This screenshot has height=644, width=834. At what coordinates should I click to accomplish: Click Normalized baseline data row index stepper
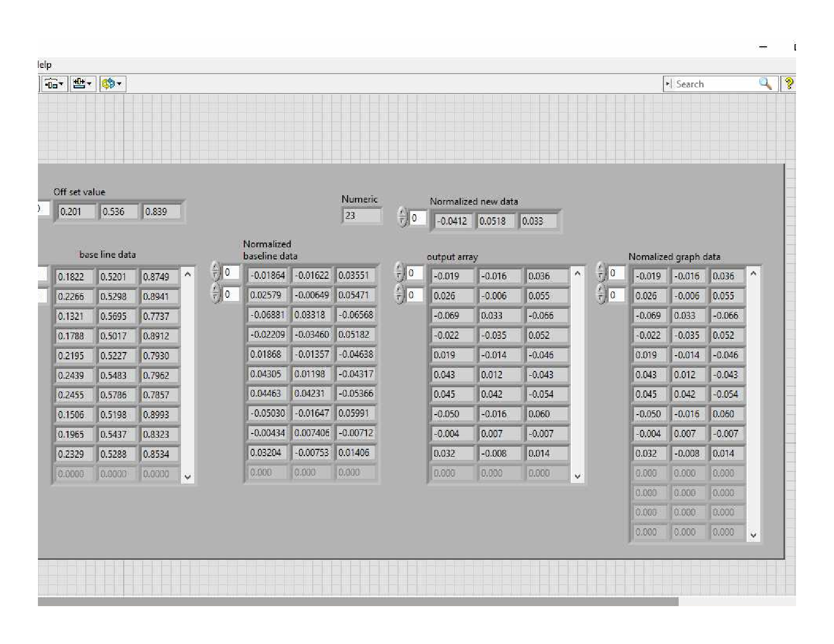(x=215, y=271)
